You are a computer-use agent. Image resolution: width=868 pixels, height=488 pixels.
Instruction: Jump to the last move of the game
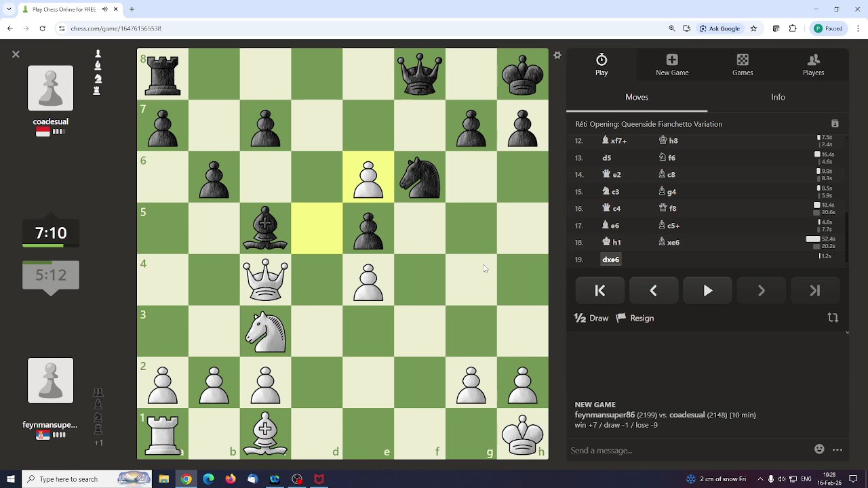814,291
